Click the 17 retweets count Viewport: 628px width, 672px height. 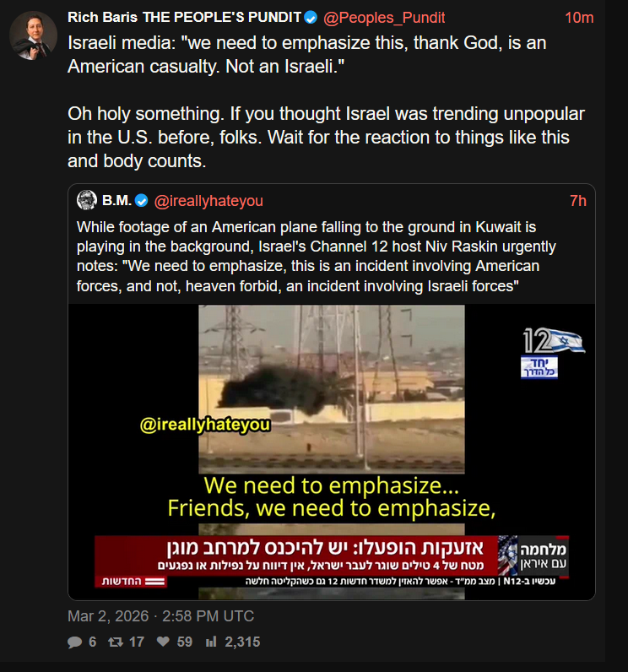click(x=137, y=642)
